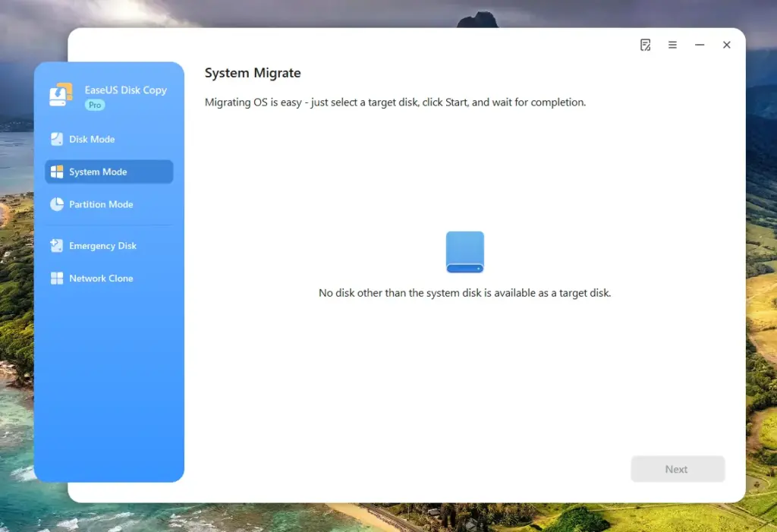Click the Network Clone icon
This screenshot has height=532, width=777.
(58, 278)
